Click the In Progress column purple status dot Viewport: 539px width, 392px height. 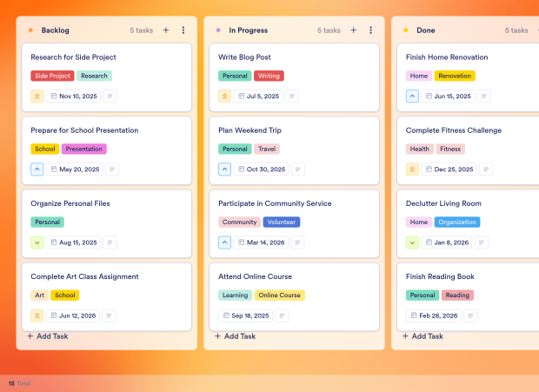coord(218,30)
